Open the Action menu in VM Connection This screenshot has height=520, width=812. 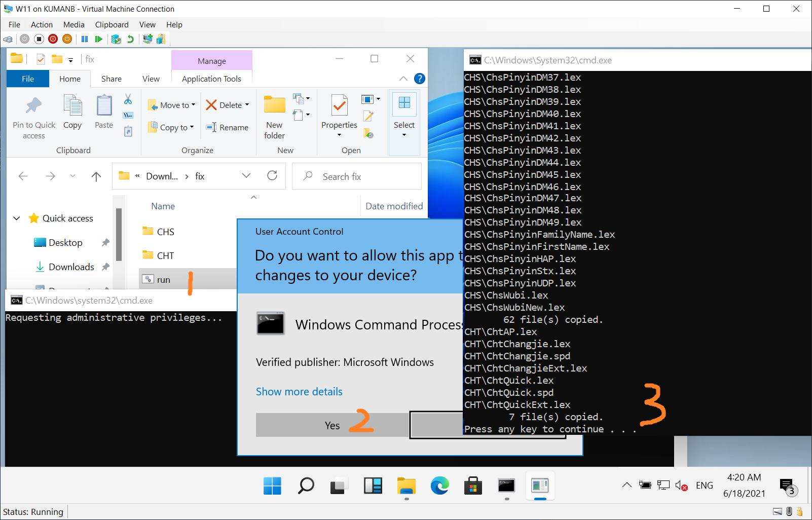(42, 25)
